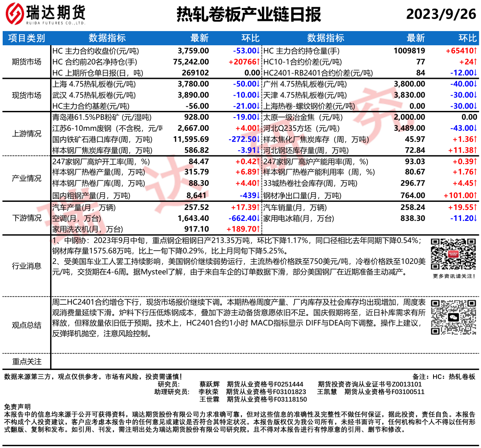Image resolution: width=481 pixels, height=448 pixels.
Task: Click the report date 2023/9/26
Action: tap(441, 15)
